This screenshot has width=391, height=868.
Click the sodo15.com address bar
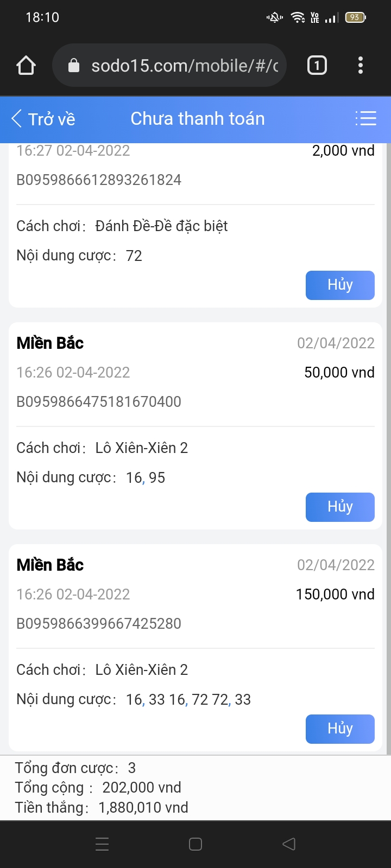pyautogui.click(x=184, y=66)
